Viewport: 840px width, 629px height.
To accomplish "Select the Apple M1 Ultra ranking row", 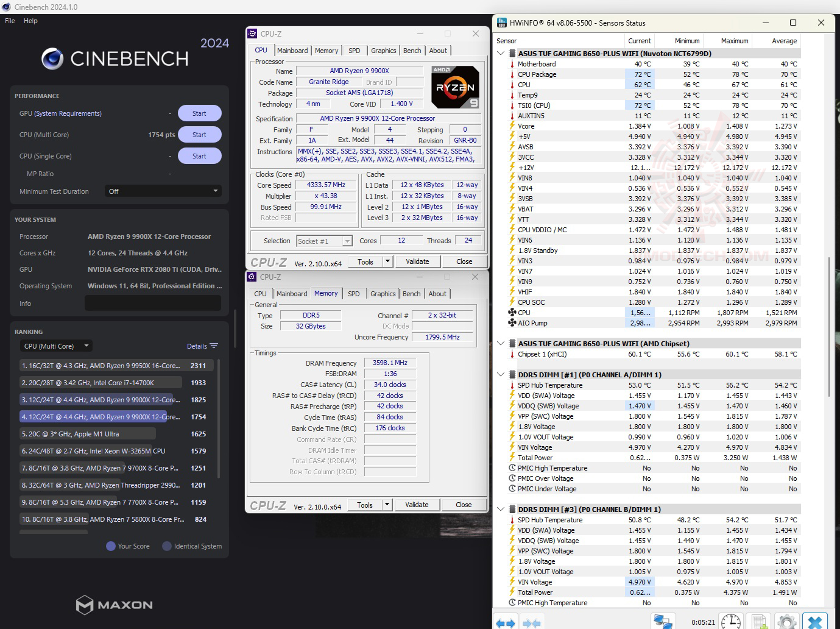I will (116, 434).
